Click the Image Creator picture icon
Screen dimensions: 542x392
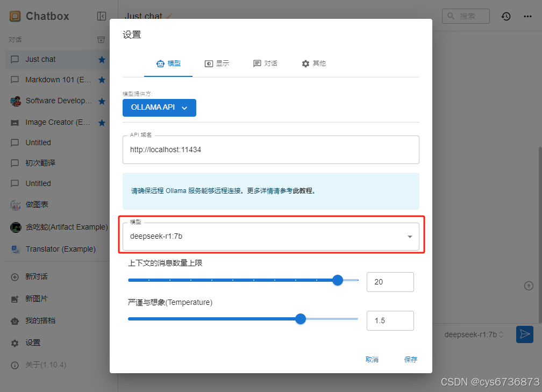pos(15,123)
